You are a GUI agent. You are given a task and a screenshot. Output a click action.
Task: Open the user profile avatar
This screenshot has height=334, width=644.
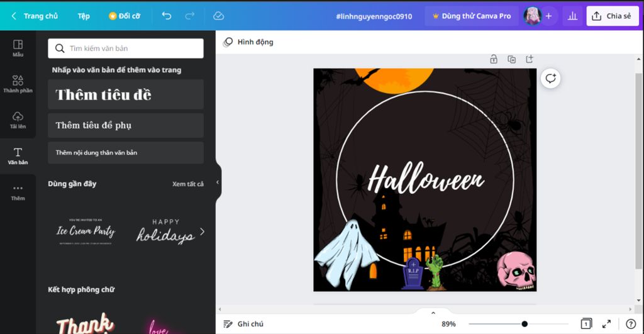(x=532, y=16)
